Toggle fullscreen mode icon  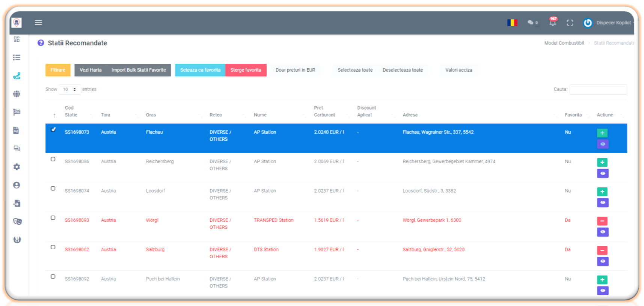coord(570,23)
